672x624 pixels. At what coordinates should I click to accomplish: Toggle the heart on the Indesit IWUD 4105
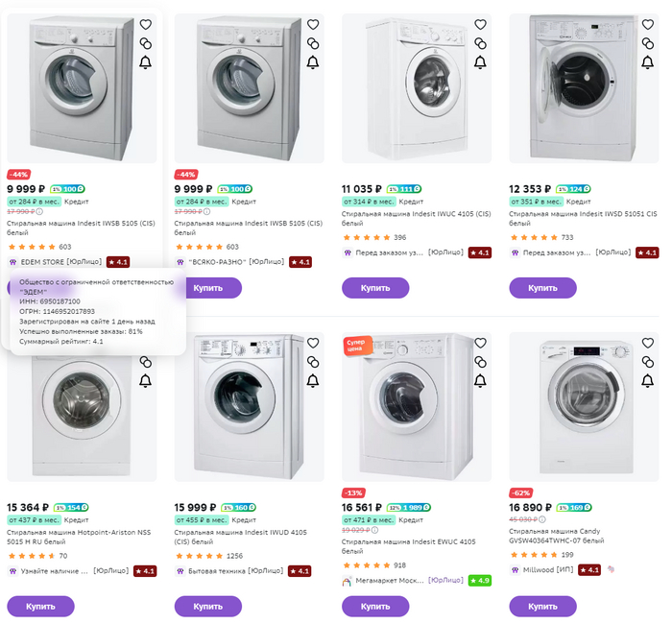point(313,343)
